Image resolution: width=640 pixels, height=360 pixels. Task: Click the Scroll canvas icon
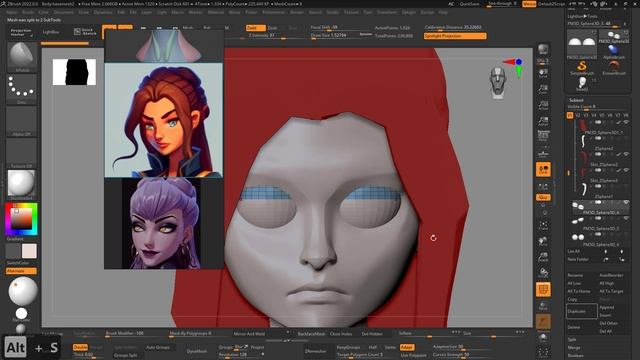(543, 73)
